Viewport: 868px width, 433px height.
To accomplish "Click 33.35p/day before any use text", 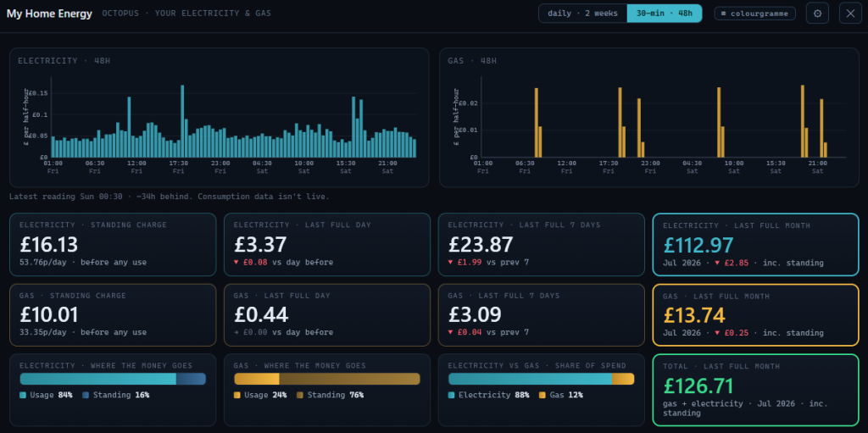I will 83,332.
